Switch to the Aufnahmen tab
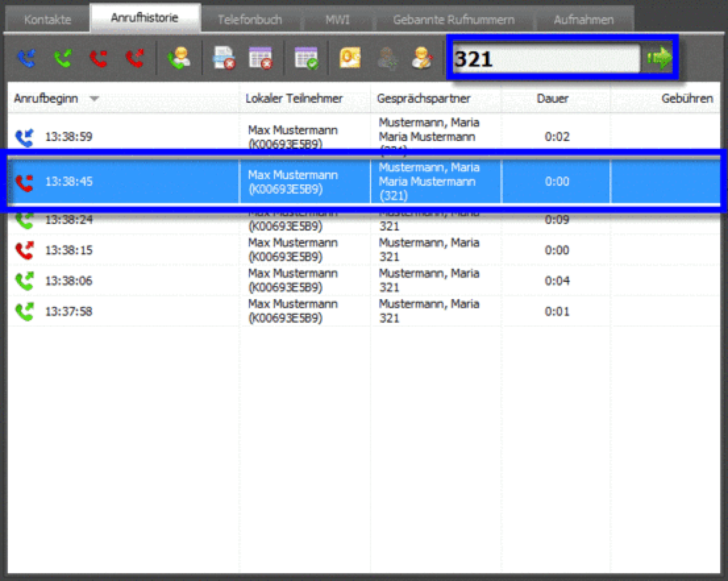The width and height of the screenshot is (728, 581). [583, 19]
